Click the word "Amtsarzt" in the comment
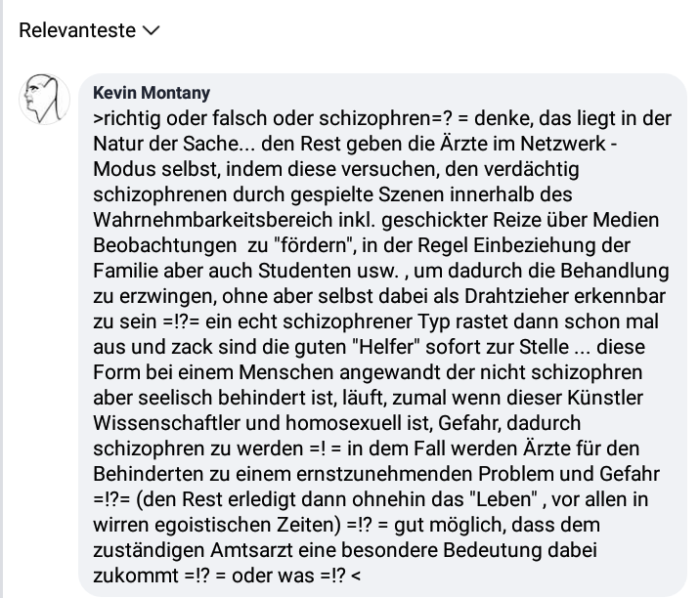This screenshot has height=598, width=700. click(251, 551)
